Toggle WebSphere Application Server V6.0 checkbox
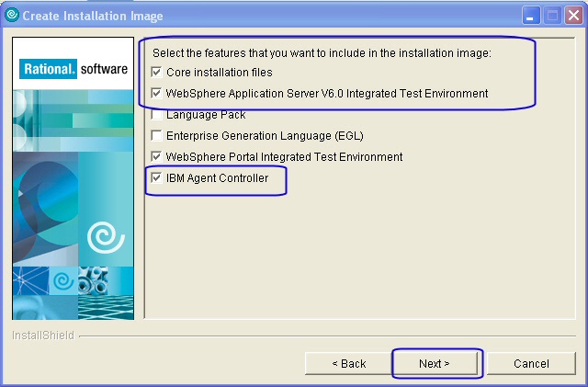The image size is (588, 387). 156,93
